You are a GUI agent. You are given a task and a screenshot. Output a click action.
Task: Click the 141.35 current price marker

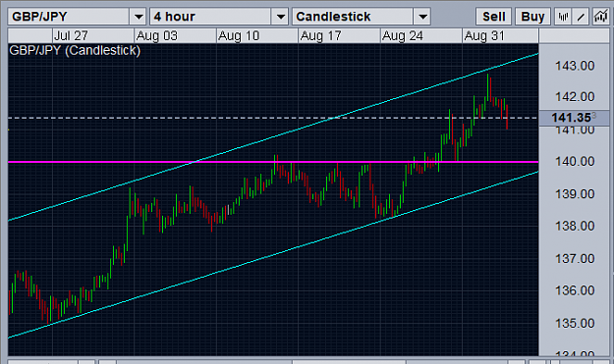[574, 118]
